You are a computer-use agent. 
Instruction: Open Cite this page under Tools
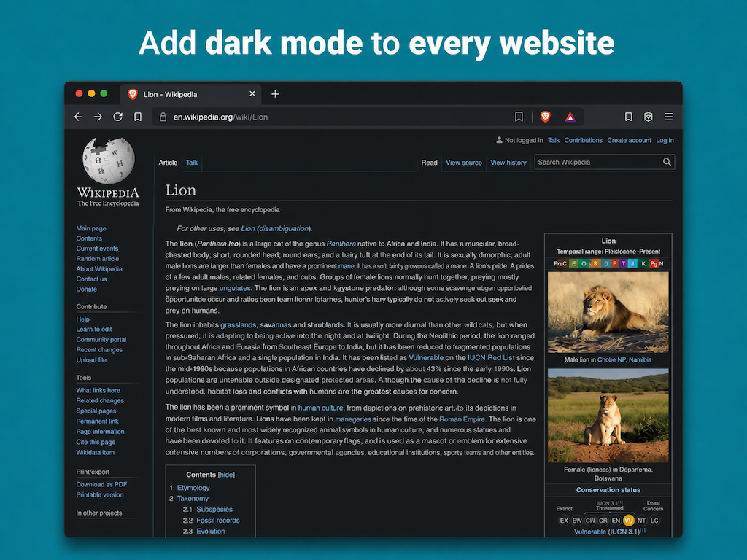coord(96,442)
